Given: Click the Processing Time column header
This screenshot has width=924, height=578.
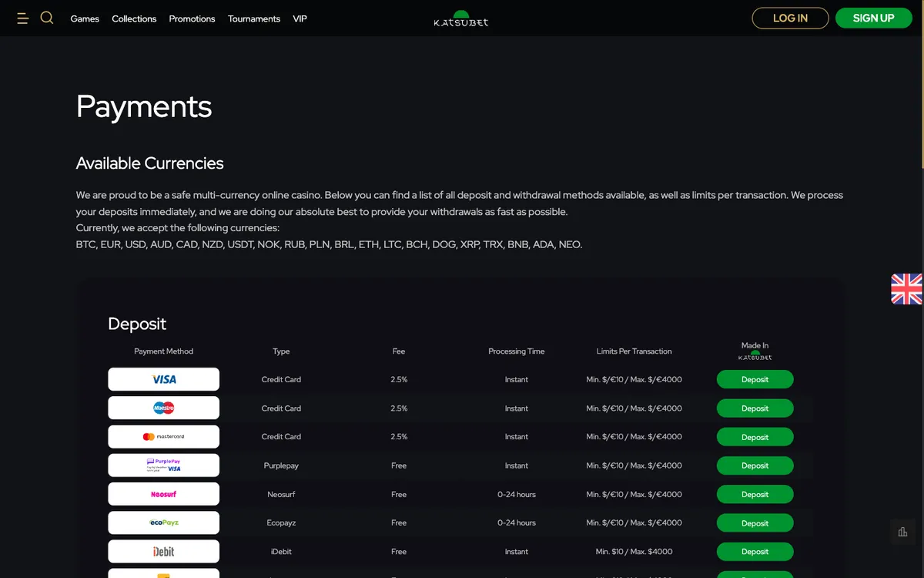Looking at the screenshot, I should pos(517,351).
